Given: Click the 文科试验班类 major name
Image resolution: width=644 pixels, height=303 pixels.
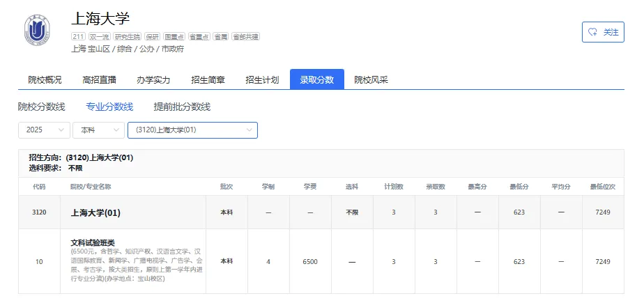Looking at the screenshot, I should [93, 243].
